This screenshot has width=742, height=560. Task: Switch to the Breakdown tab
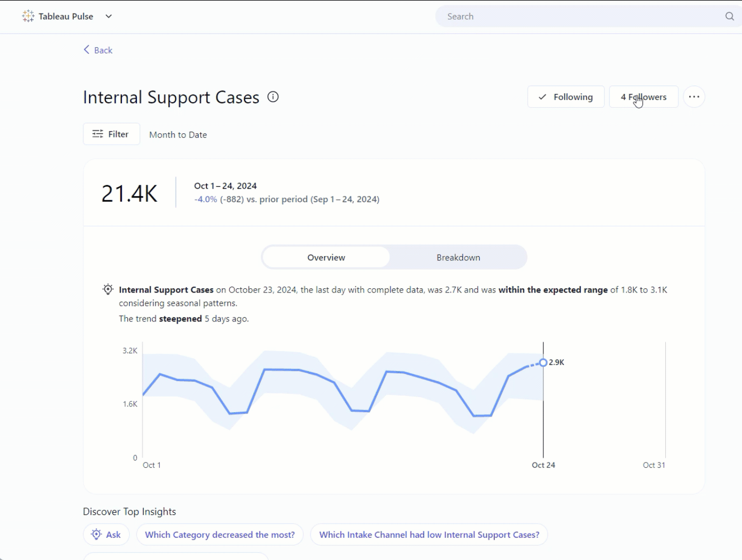tap(458, 257)
